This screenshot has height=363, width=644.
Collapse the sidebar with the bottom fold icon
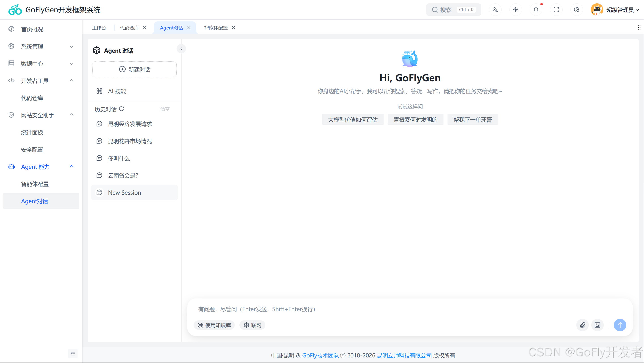(73, 354)
